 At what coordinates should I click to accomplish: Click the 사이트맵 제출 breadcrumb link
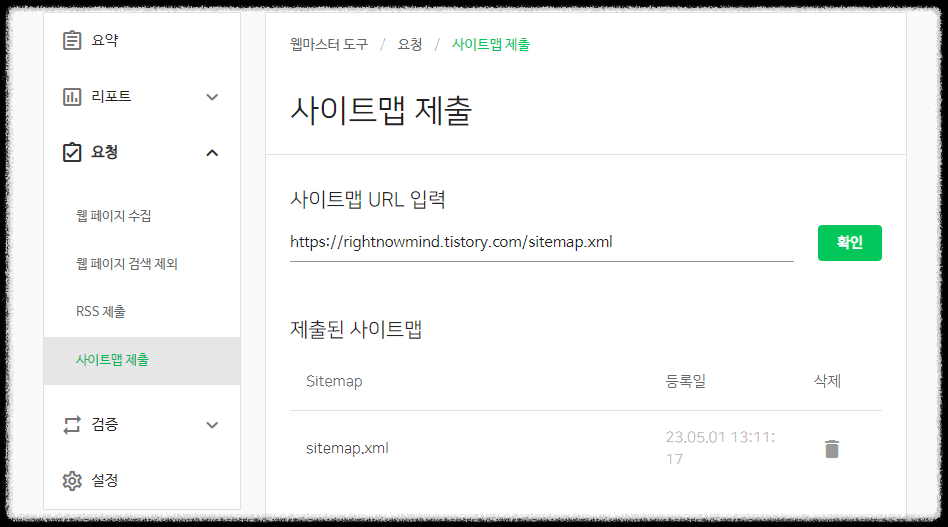pos(491,44)
